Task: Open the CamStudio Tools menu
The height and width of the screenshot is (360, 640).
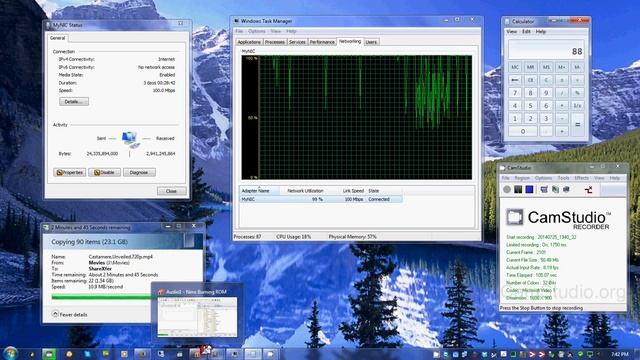Action: tap(563, 178)
